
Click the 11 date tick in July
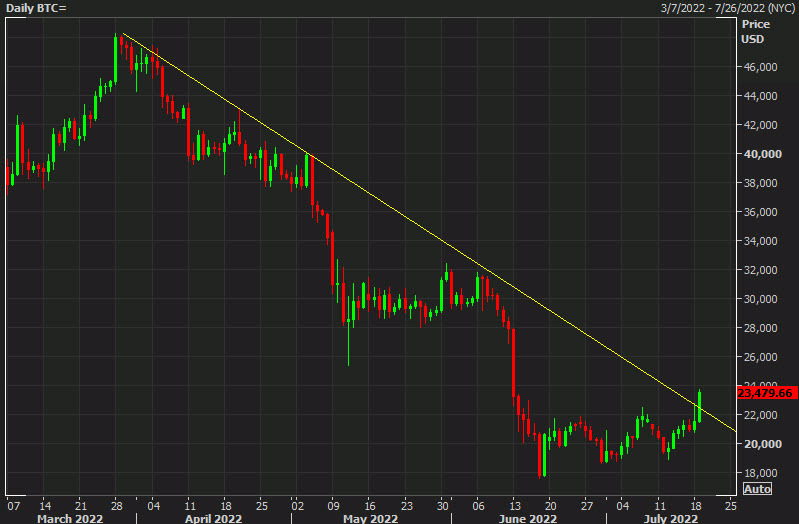[x=659, y=506]
